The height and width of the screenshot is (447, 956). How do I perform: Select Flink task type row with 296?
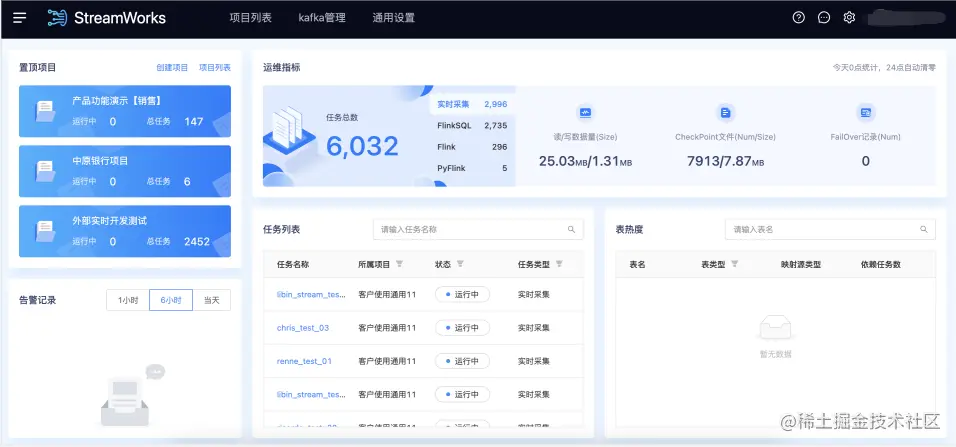473,147
